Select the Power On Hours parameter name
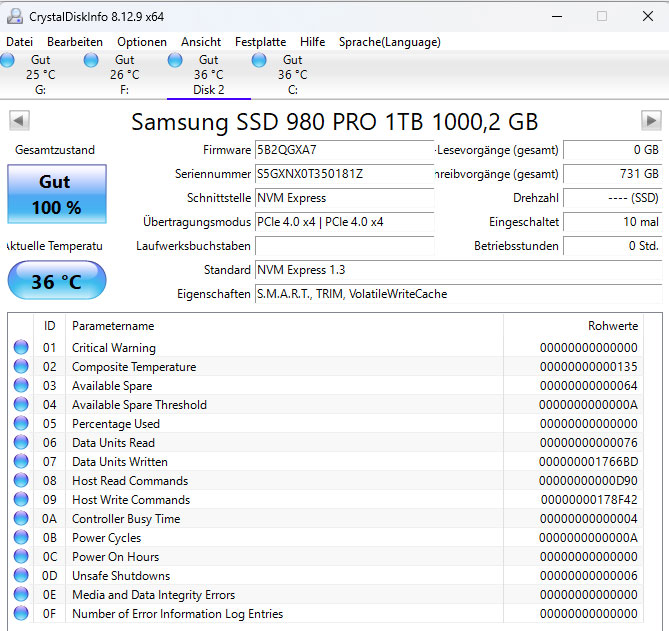 coord(115,557)
